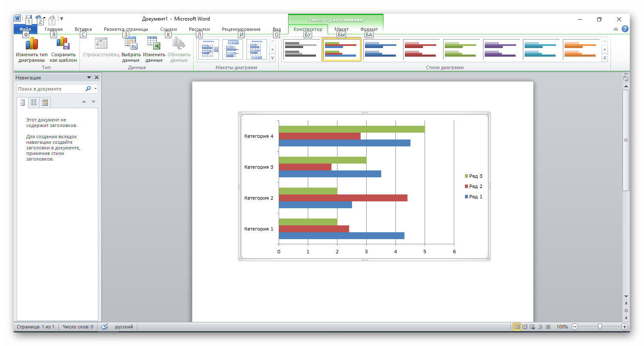The height and width of the screenshot is (346, 644).
Task: Open the Navigation pane options dropdown
Action: point(89,78)
